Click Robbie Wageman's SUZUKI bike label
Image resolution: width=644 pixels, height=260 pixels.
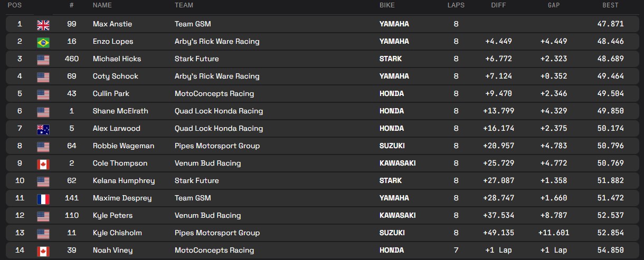pyautogui.click(x=392, y=146)
